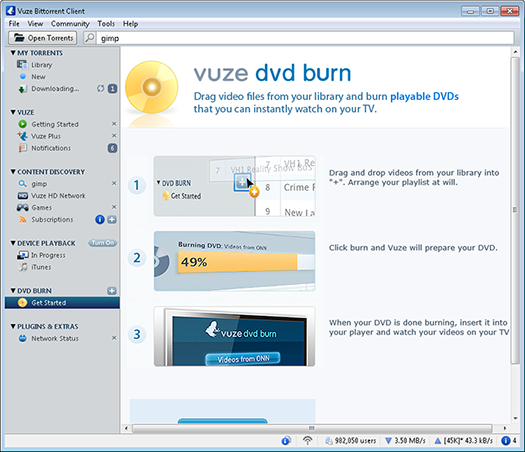Screen dimensions: 525x452
Task: Click the status bar wifi signal icon
Action: click(x=307, y=440)
